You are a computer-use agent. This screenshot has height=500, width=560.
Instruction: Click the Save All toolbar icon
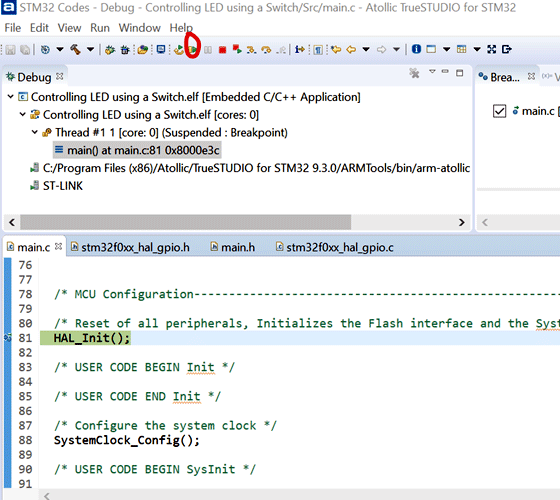(x=25, y=49)
